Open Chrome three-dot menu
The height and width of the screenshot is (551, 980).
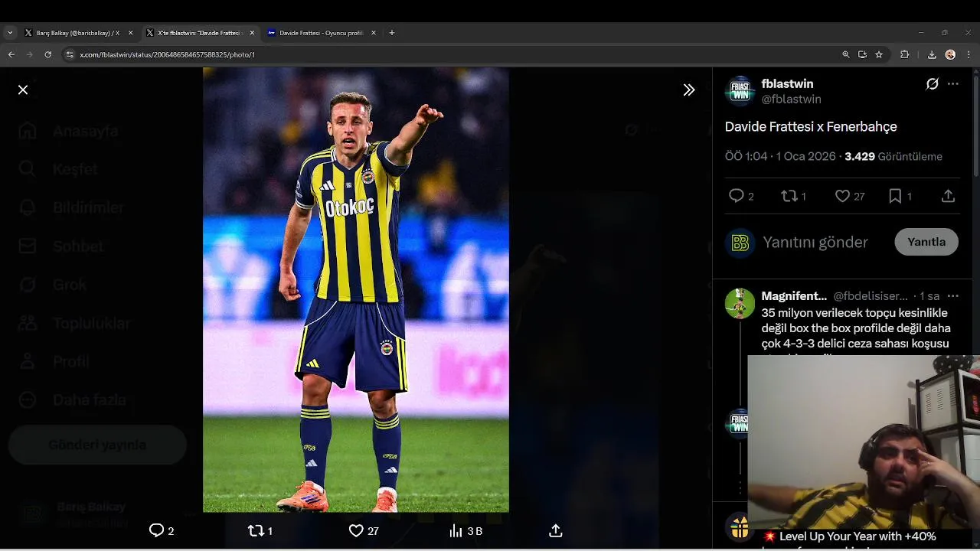click(x=969, y=54)
